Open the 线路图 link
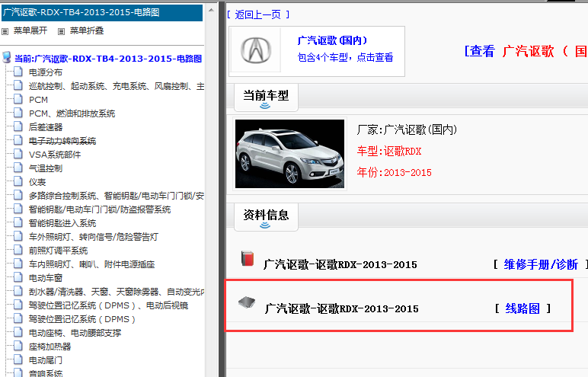The width and height of the screenshot is (588, 377). tap(522, 308)
